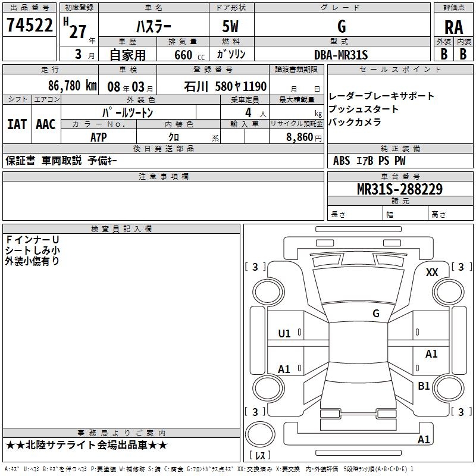
Task: Click the top-left tire rating [3]
Action: coord(255,267)
